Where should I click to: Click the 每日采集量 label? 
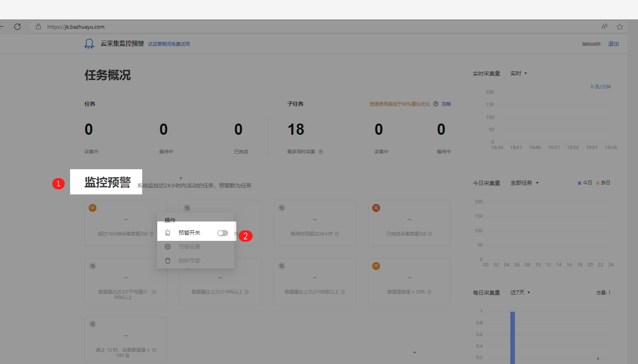(487, 293)
